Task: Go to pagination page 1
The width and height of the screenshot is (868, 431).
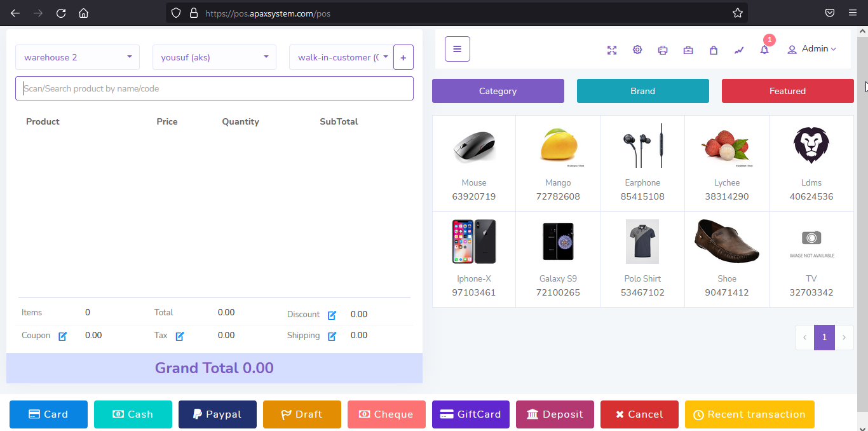Action: [x=824, y=338]
